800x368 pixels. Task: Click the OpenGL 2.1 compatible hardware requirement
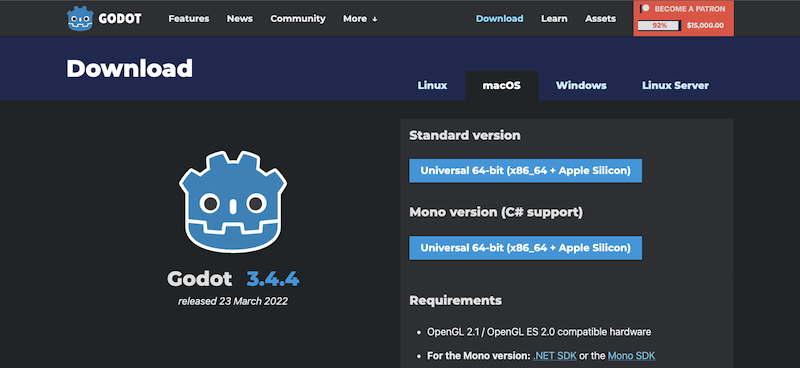539,332
